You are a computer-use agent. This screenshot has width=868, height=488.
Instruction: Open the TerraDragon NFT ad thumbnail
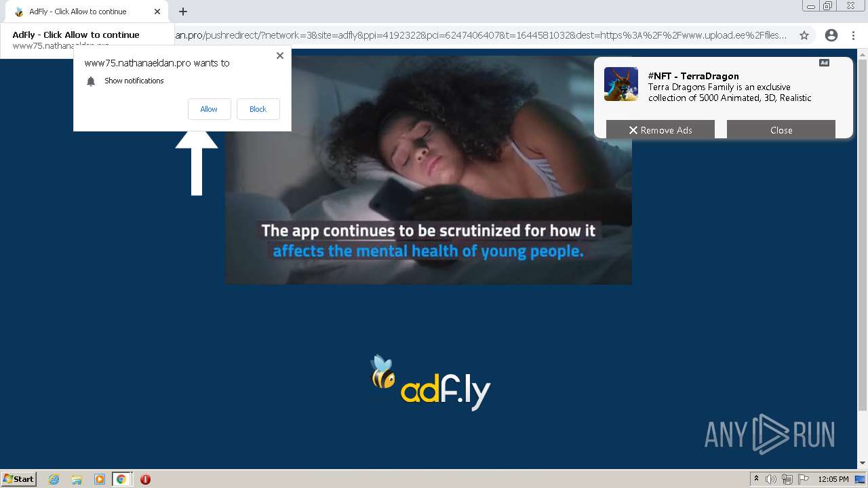621,84
